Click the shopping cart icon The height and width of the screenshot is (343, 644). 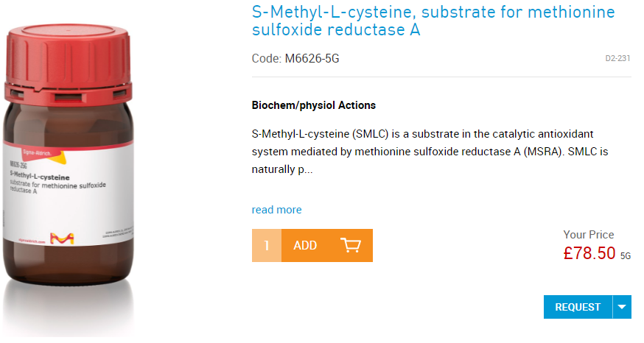(350, 245)
